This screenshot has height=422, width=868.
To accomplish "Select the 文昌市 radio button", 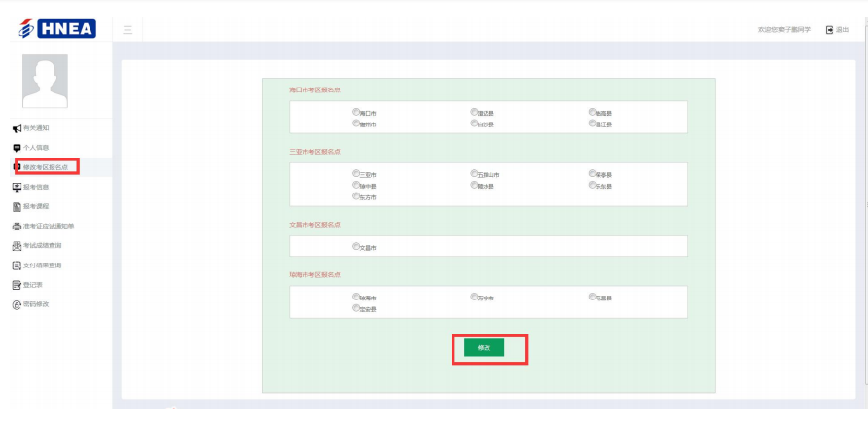I will point(356,247).
